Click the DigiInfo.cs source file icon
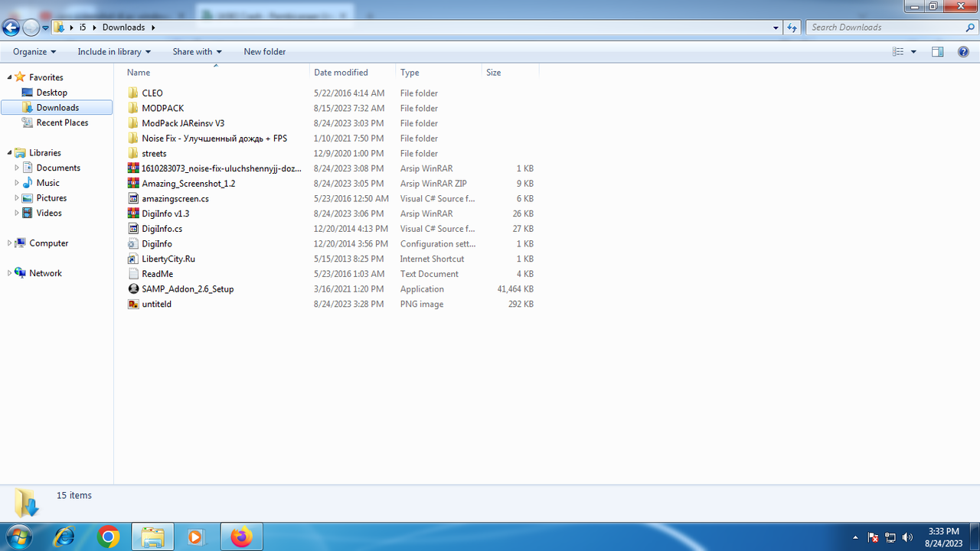 (134, 229)
